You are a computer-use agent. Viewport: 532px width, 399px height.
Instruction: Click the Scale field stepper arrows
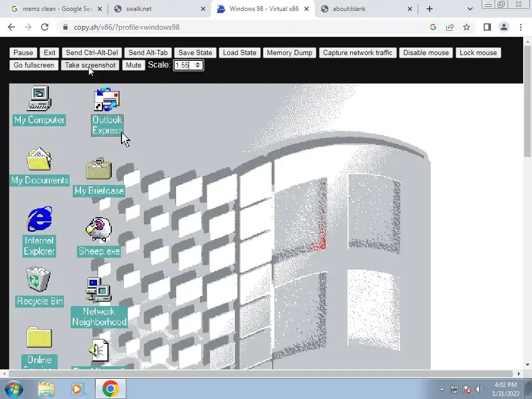pyautogui.click(x=197, y=65)
